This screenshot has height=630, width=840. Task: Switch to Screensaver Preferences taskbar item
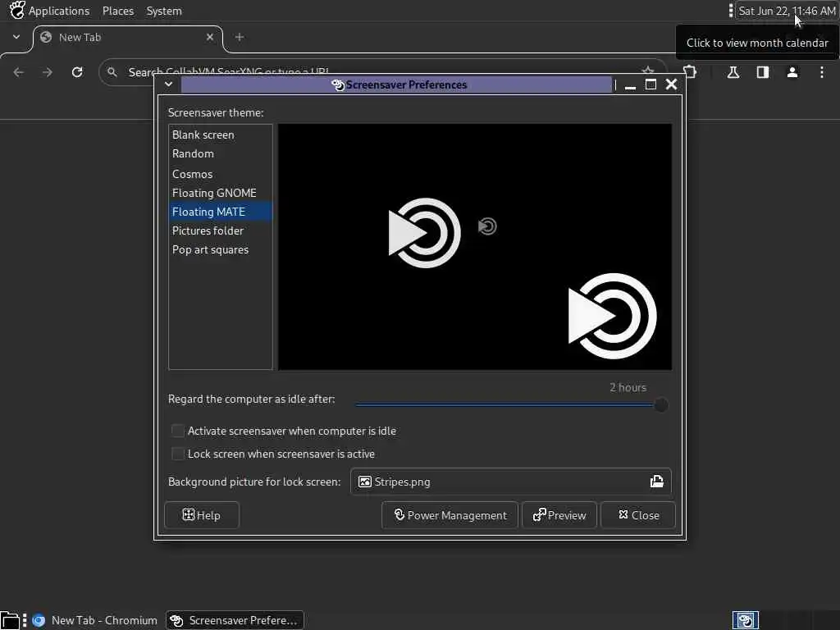pyautogui.click(x=235, y=620)
